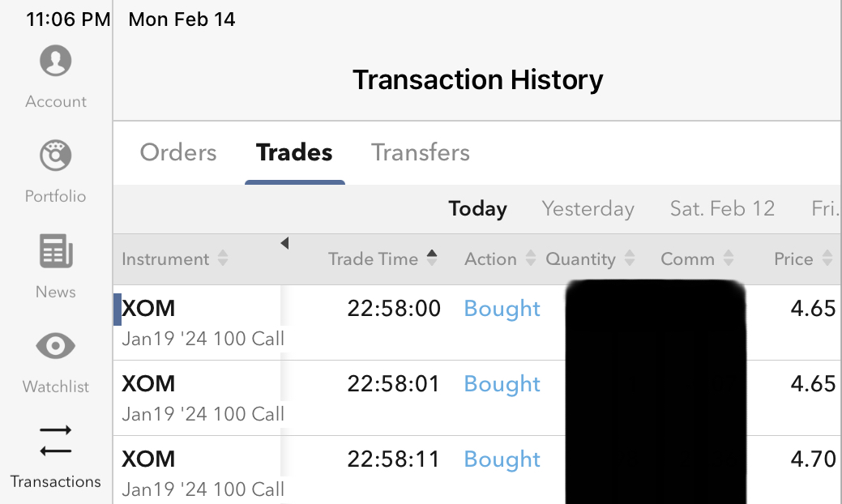Sort by Trade Time column
842x504 pixels.
coord(383,259)
